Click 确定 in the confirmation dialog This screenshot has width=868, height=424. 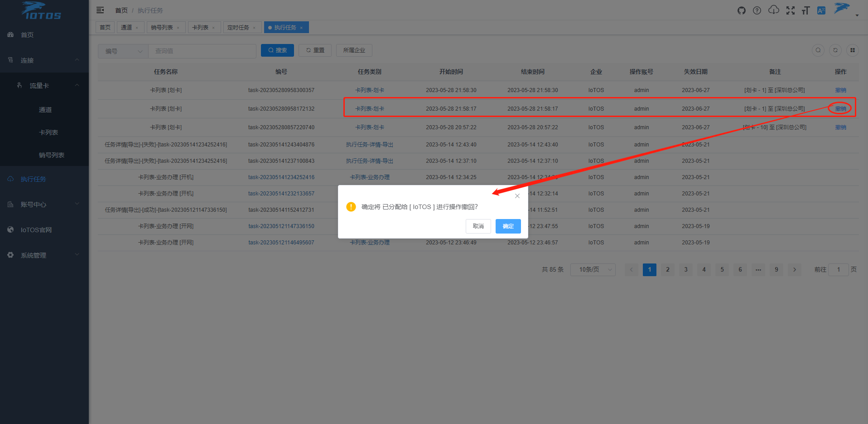[x=508, y=226]
